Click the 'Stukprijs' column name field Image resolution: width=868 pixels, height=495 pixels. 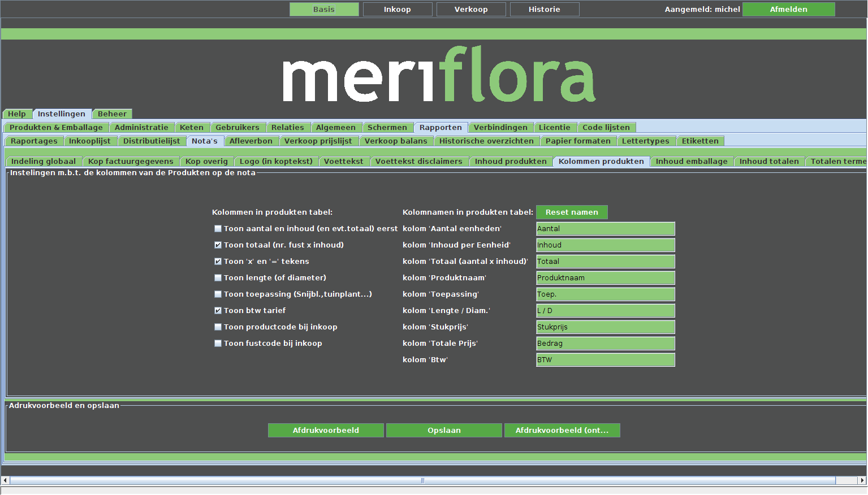point(604,327)
